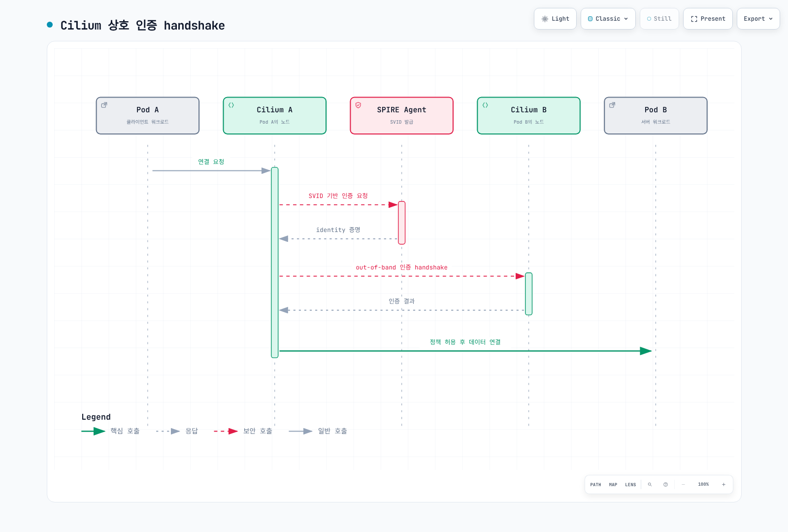Open the help question-mark icon

(x=665, y=485)
